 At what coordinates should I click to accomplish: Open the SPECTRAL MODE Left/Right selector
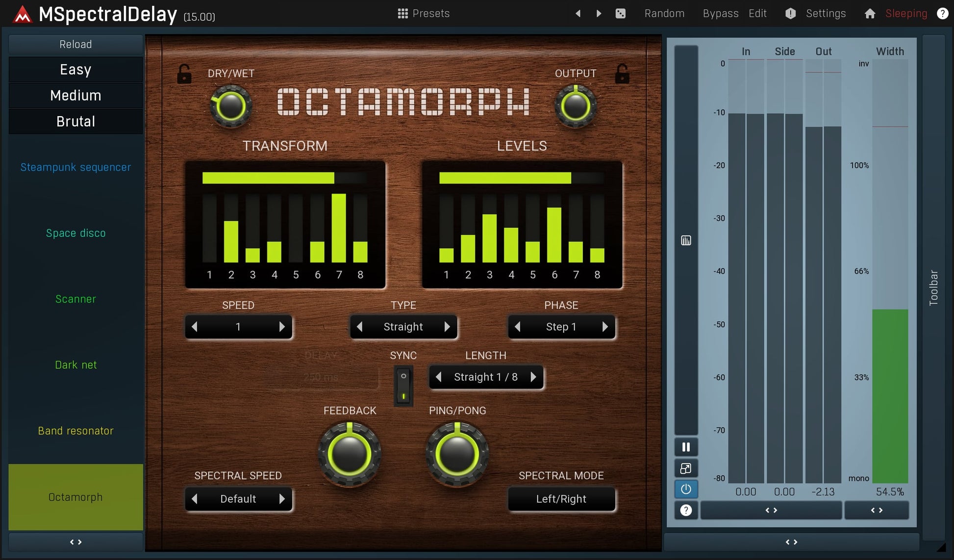[561, 499]
